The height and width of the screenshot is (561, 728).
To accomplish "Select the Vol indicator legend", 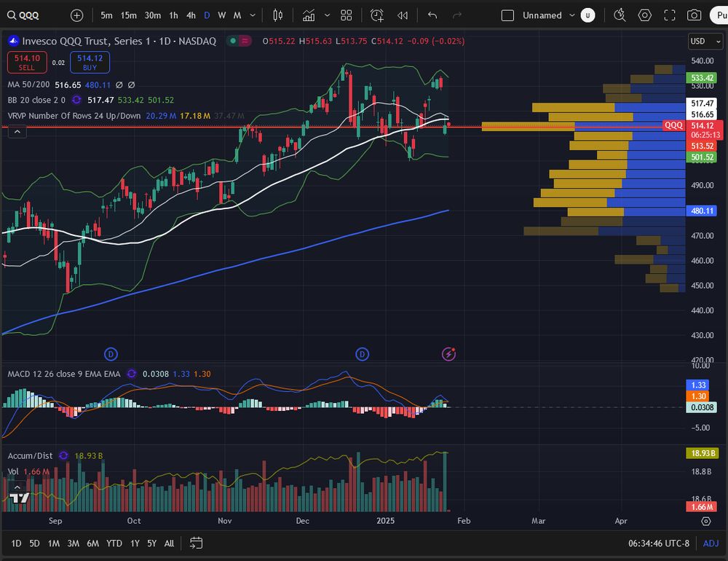I will point(13,471).
